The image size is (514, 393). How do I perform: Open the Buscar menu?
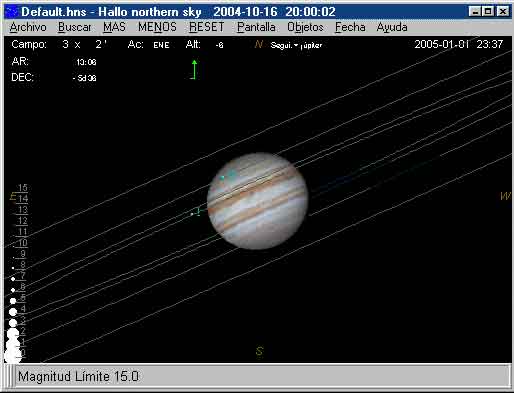coord(74,27)
